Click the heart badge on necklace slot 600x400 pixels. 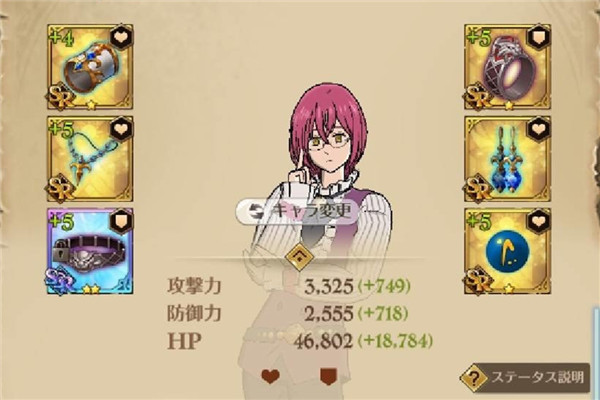tap(122, 129)
